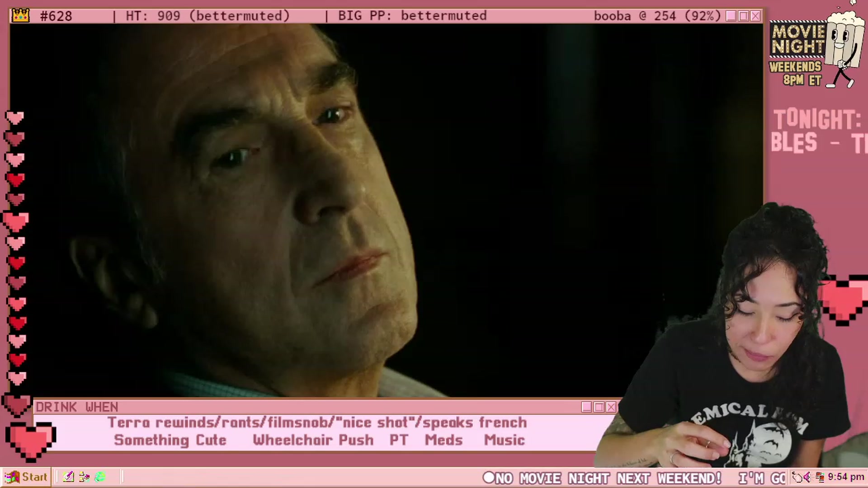Close the DRINK WHEN window
The width and height of the screenshot is (868, 488).
[x=611, y=407]
